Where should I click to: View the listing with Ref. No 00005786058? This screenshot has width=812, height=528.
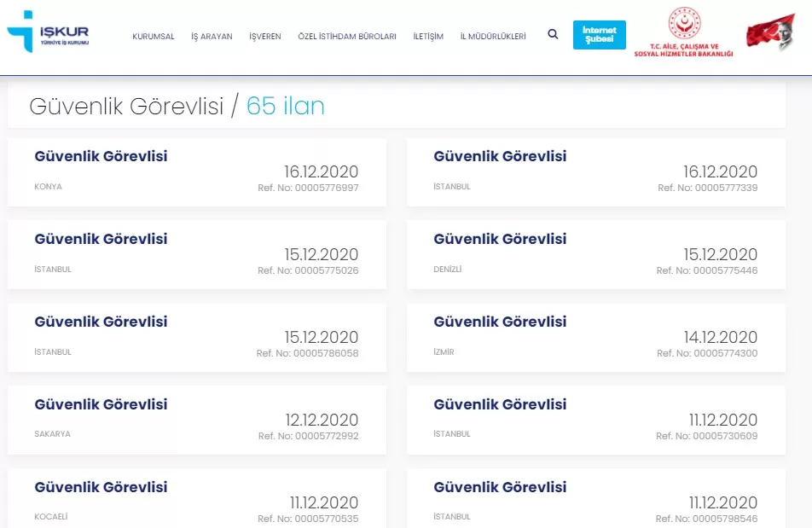(x=101, y=322)
